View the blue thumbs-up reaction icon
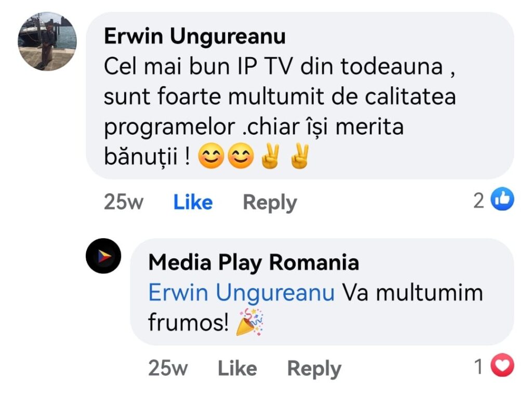 click(x=502, y=199)
